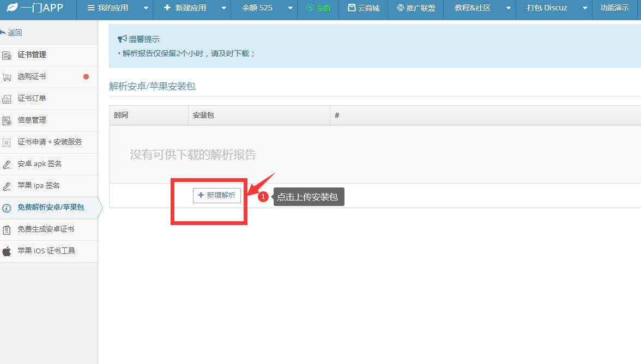Click the order list icon for 证书订单

coord(7,99)
